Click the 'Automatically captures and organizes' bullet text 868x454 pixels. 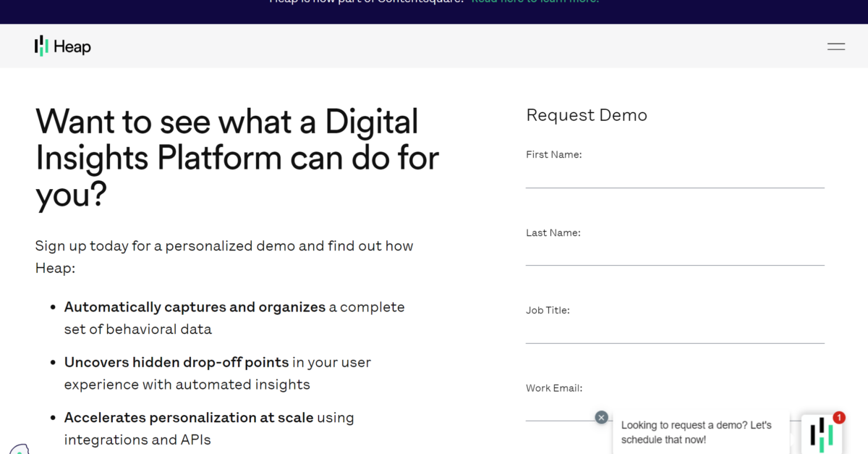195,307
